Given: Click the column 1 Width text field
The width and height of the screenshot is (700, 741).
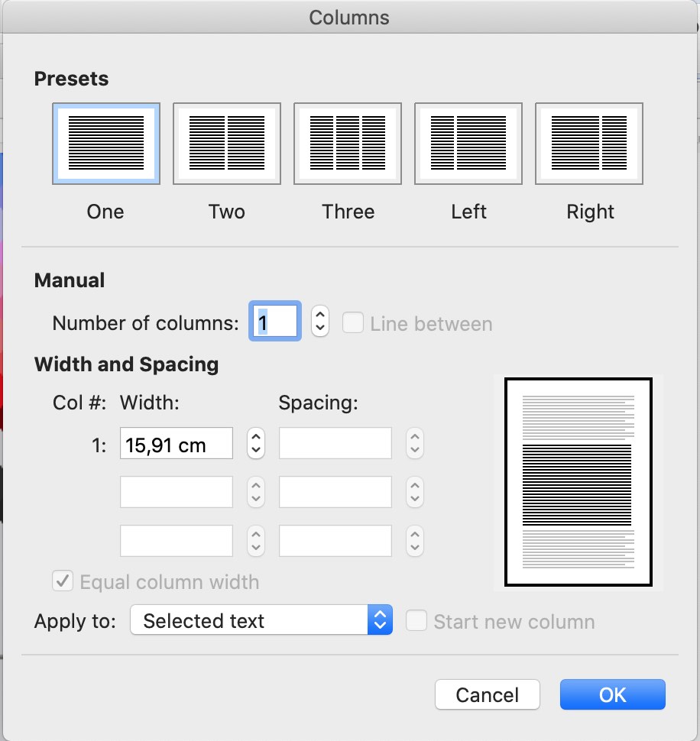Looking at the screenshot, I should pyautogui.click(x=177, y=443).
